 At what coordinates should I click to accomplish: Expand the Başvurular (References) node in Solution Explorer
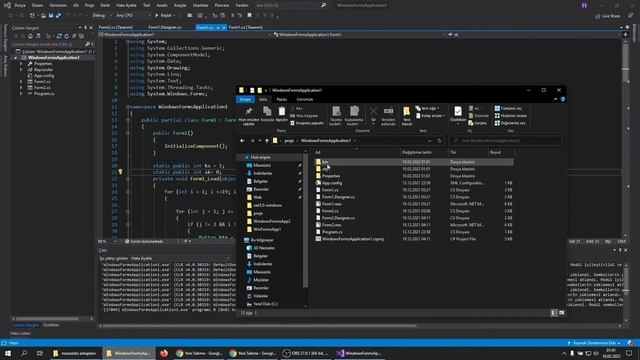pos(21,70)
